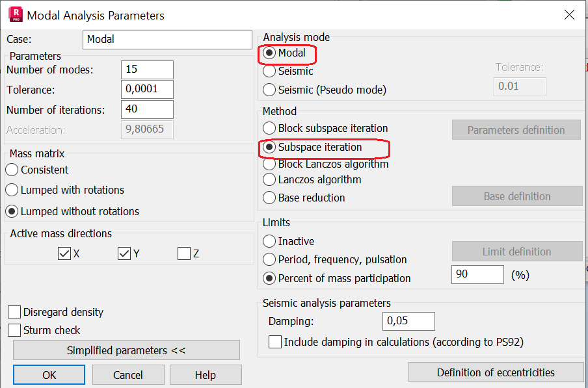The image size is (588, 388).
Task: Collapse dialog with Simplified parameters button
Action: point(126,350)
